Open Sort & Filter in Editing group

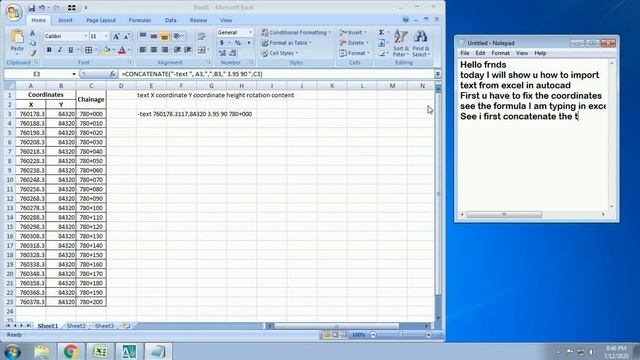[x=400, y=43]
